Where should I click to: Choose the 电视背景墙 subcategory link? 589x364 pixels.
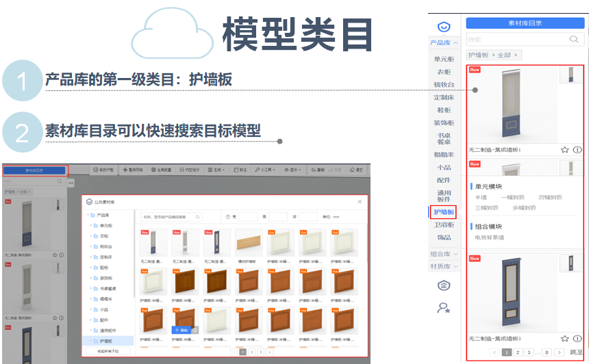(488, 237)
